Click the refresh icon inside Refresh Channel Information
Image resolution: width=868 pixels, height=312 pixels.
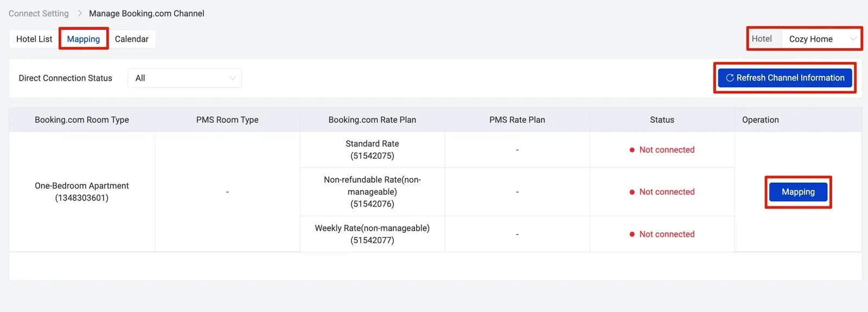[729, 77]
